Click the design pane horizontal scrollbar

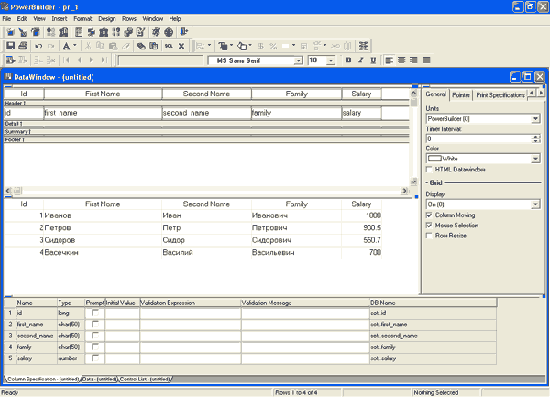pyautogui.click(x=207, y=190)
